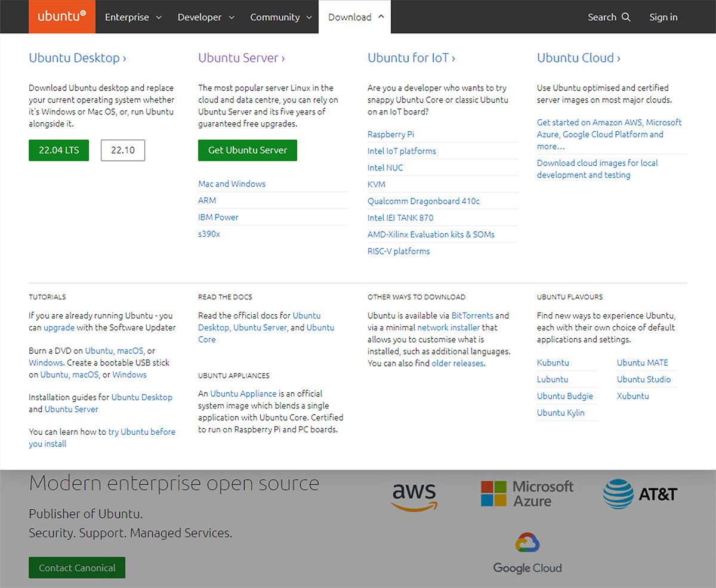The width and height of the screenshot is (716, 588).
Task: Open the Lubuntu flavour link
Action: [553, 379]
